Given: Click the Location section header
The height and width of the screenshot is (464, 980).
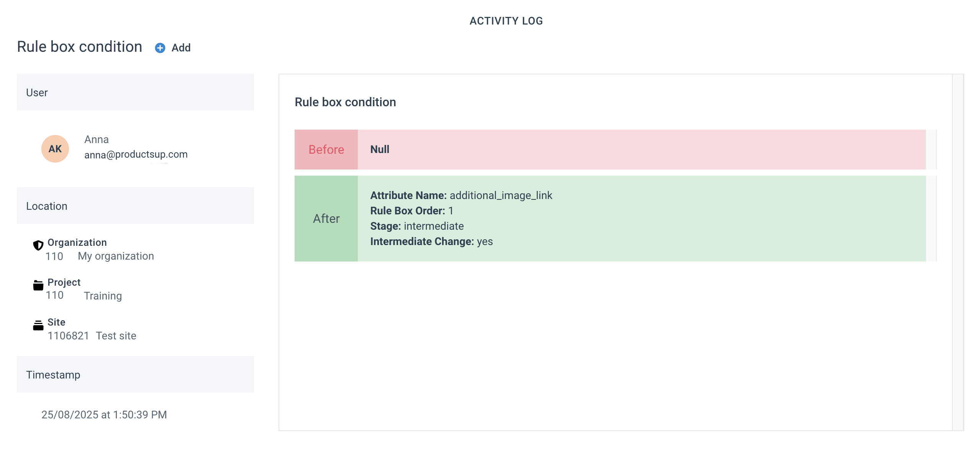Looking at the screenshot, I should 135,206.
